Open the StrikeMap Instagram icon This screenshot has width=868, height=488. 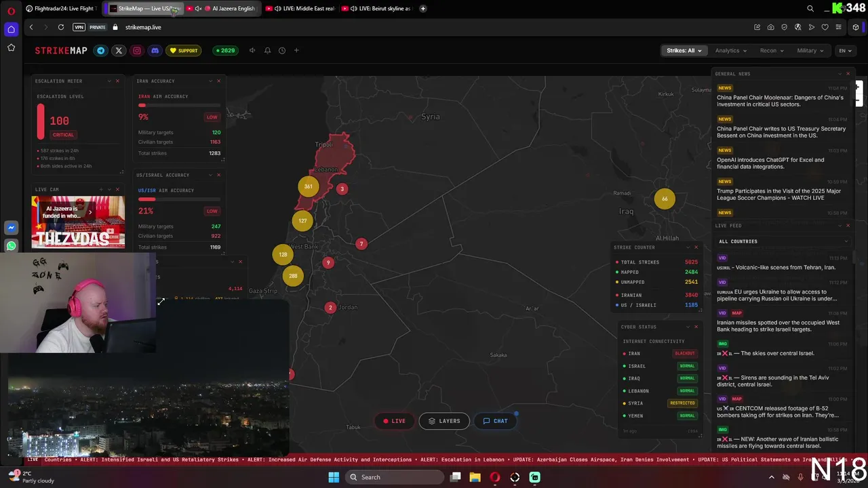tap(137, 50)
